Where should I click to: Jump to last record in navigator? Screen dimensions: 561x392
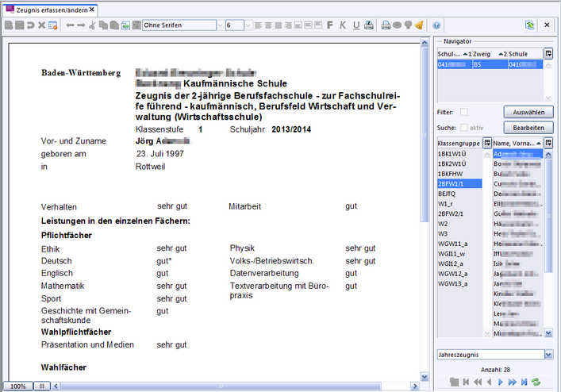524,382
